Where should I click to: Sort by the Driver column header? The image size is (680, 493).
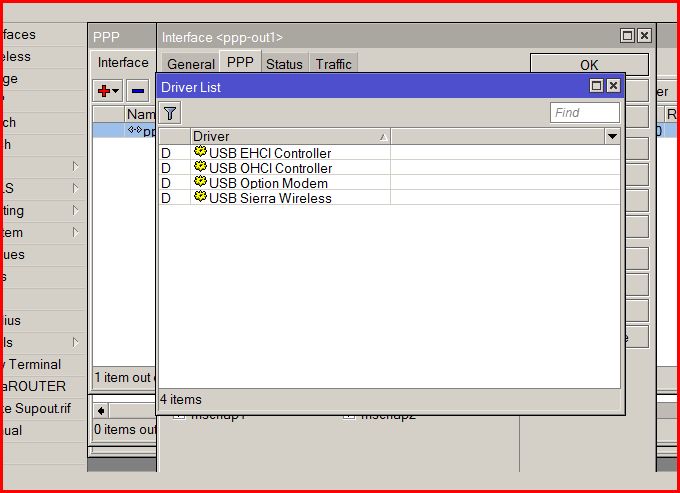click(290, 137)
